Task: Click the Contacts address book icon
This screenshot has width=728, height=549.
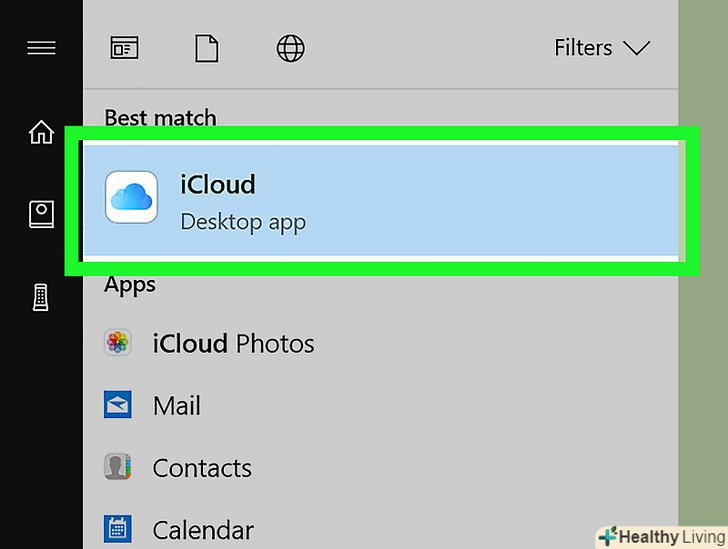Action: (118, 467)
